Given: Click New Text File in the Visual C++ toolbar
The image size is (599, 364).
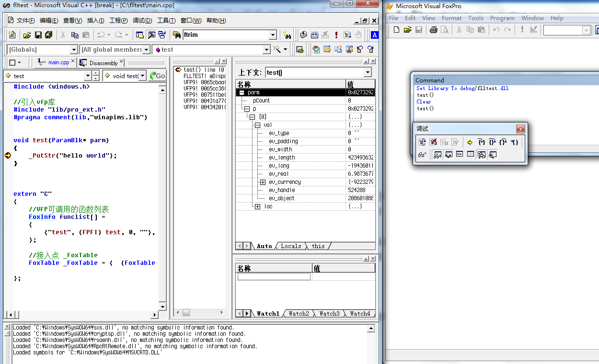Looking at the screenshot, I should click(12, 34).
